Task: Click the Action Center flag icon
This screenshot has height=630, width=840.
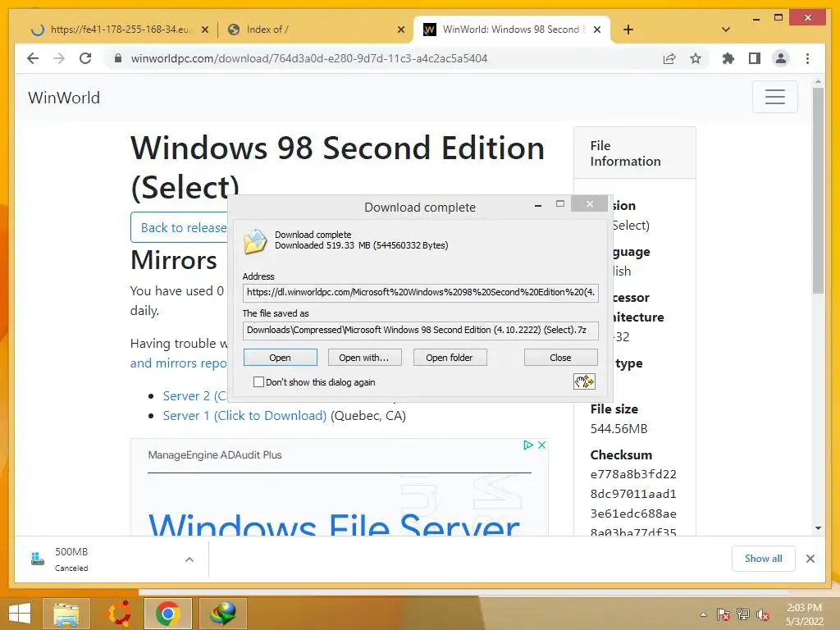Action: pos(723,614)
